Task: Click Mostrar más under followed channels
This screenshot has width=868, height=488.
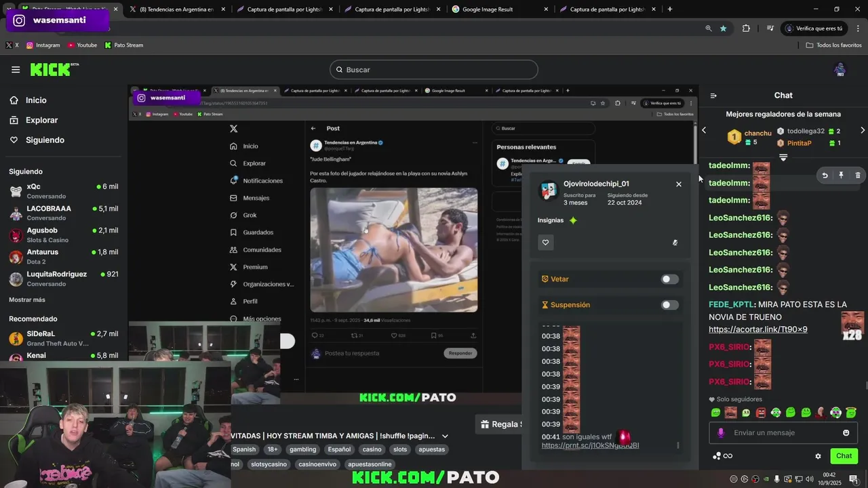Action: pos(27,300)
